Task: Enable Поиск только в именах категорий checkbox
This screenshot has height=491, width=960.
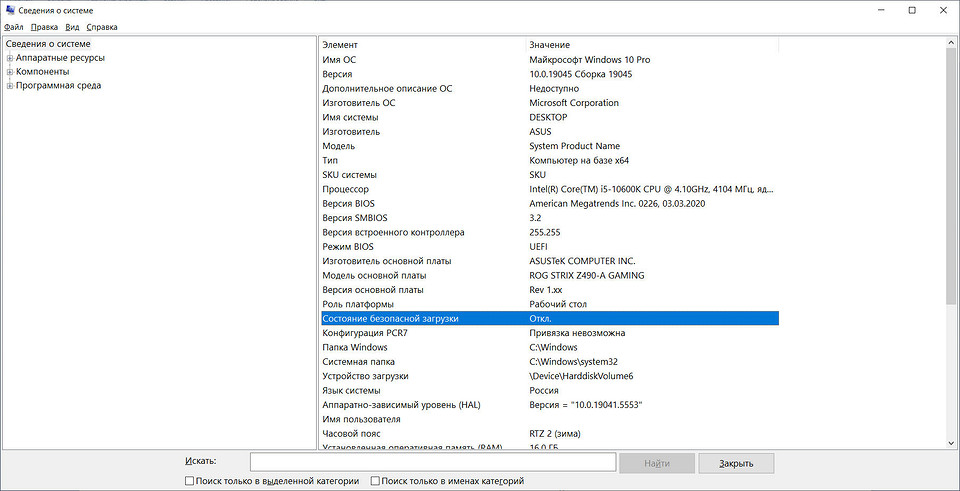Action: (x=375, y=481)
